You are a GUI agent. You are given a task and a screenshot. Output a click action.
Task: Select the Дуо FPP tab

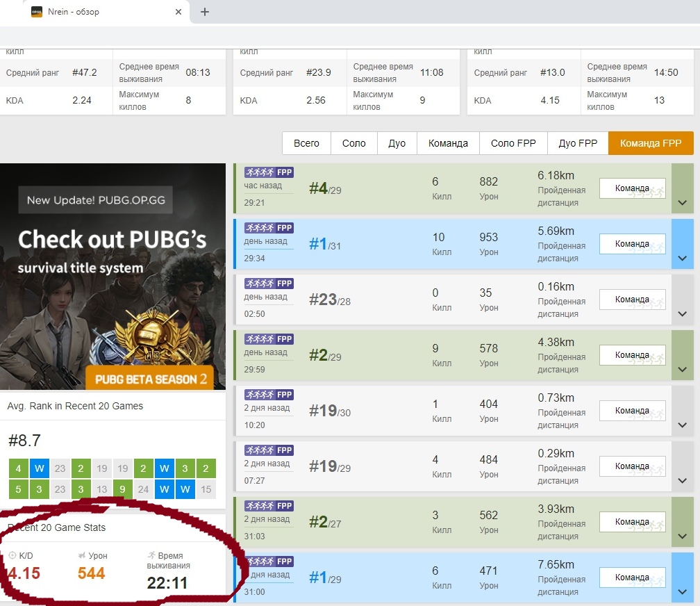(x=578, y=143)
